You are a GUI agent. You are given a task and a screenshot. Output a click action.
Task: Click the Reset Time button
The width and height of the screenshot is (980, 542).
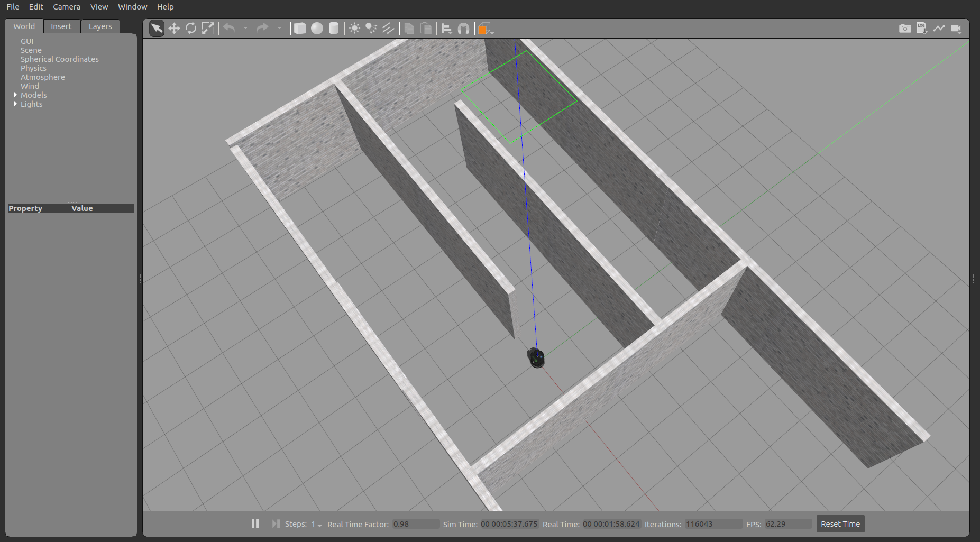840,524
